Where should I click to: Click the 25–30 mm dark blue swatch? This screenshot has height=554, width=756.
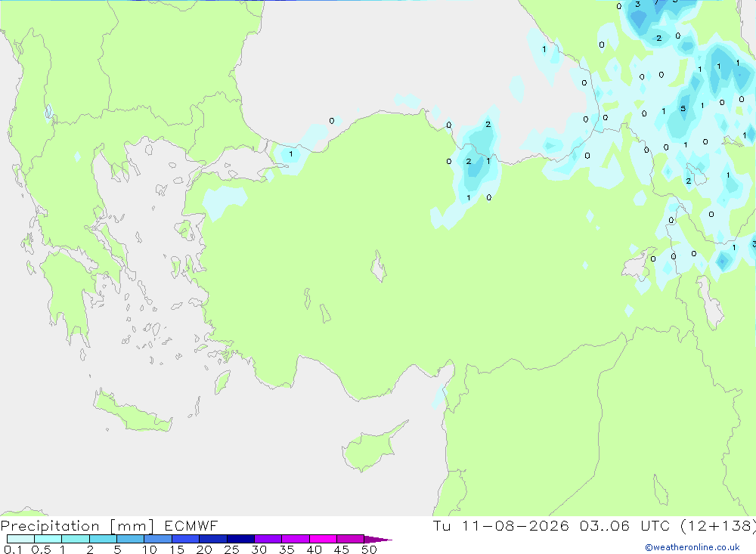point(240,539)
